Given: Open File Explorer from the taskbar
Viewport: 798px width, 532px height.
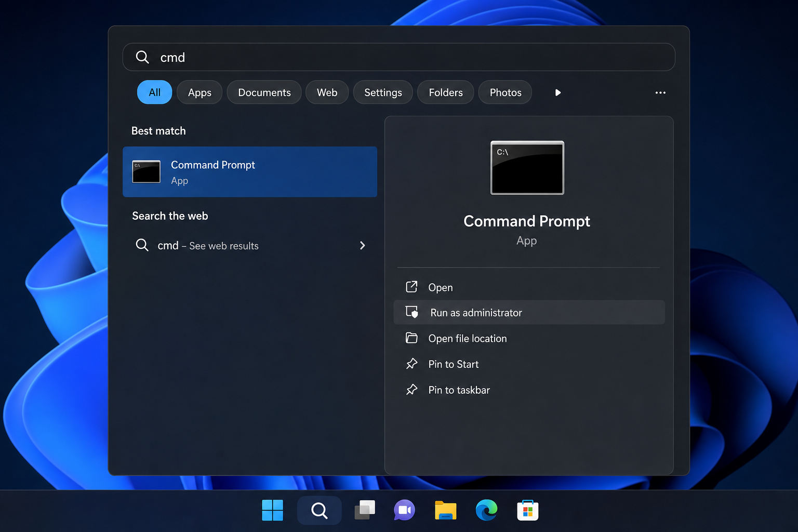Looking at the screenshot, I should (x=446, y=510).
